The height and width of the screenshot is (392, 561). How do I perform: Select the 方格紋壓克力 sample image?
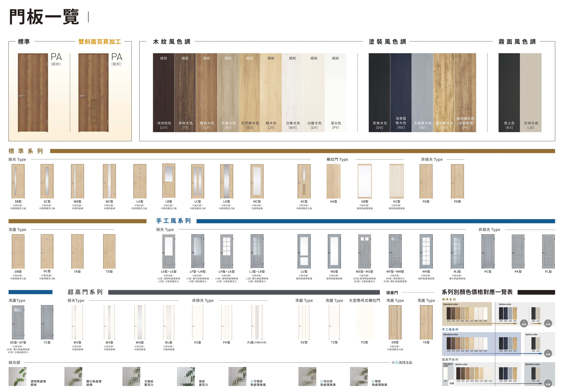pyautogui.click(x=131, y=376)
